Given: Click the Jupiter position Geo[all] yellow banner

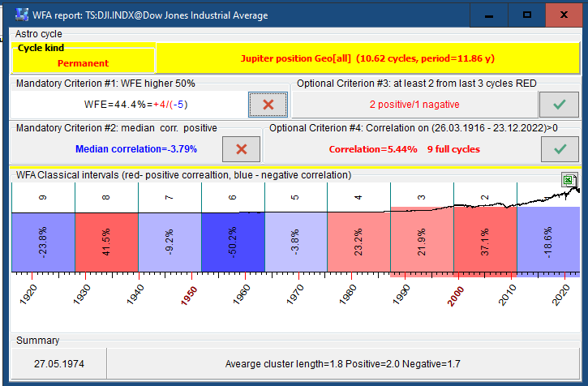Looking at the screenshot, I should tap(368, 58).
